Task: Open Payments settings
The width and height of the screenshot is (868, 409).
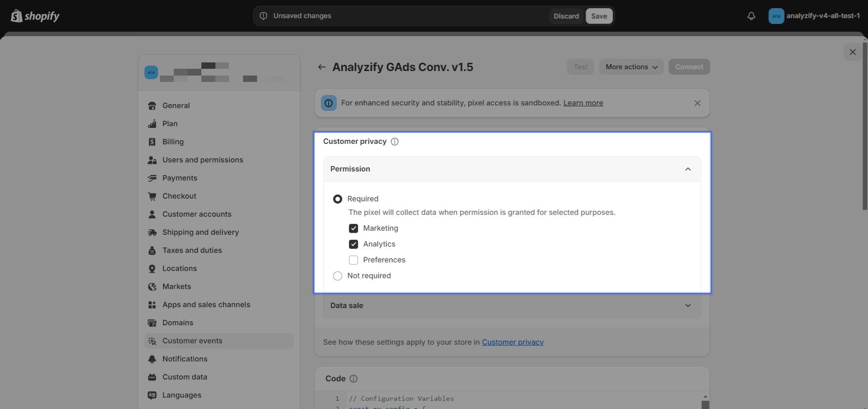Action: [x=219, y=178]
